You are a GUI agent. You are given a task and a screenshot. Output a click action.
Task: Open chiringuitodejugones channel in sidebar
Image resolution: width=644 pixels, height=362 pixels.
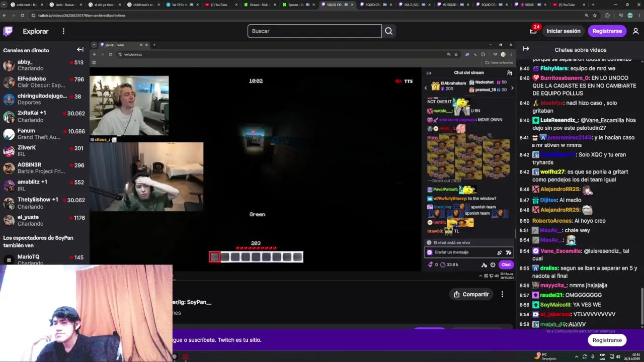[x=44, y=99]
